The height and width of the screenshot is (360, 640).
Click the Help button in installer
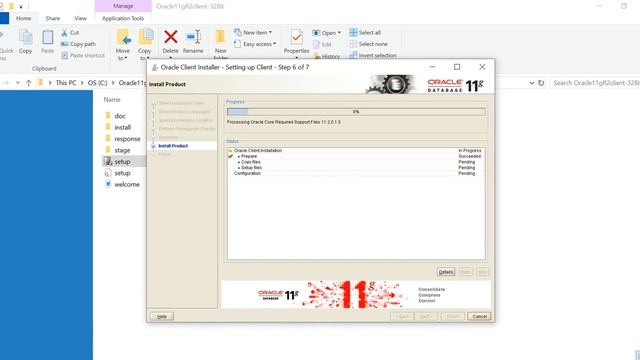coord(162,316)
